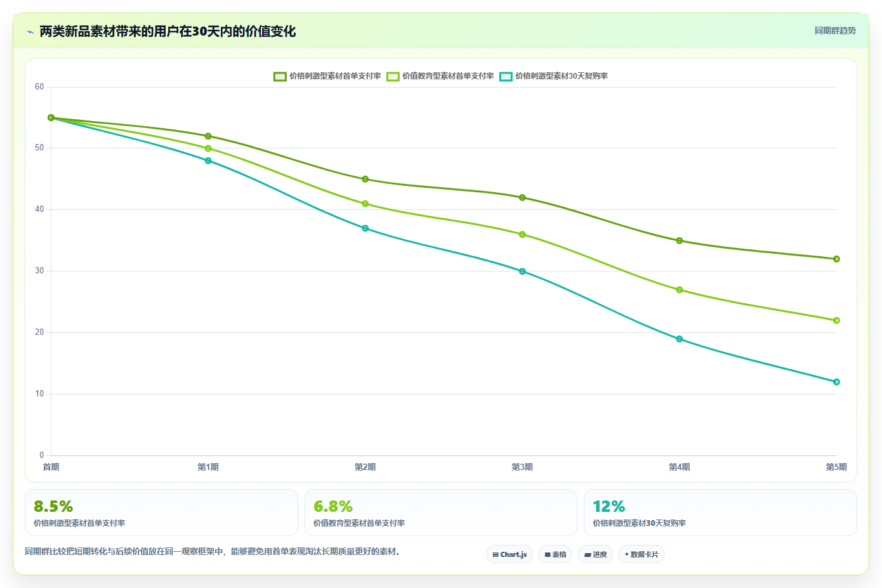Click the shared starting data point at 首期
The image size is (882, 588).
pos(51,118)
